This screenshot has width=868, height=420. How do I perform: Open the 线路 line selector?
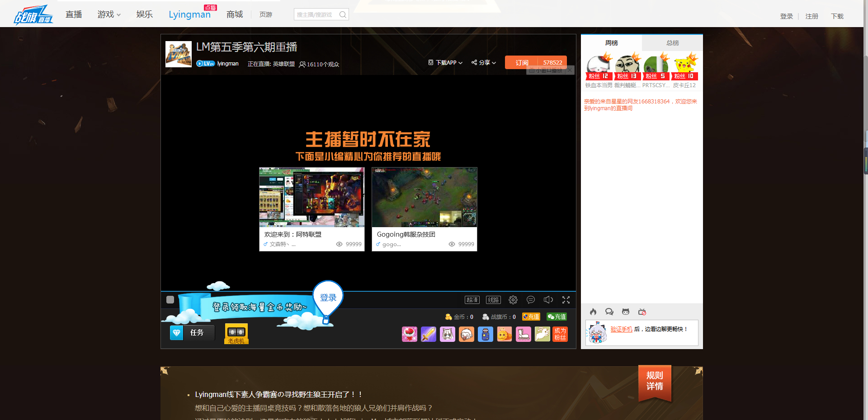pos(493,300)
